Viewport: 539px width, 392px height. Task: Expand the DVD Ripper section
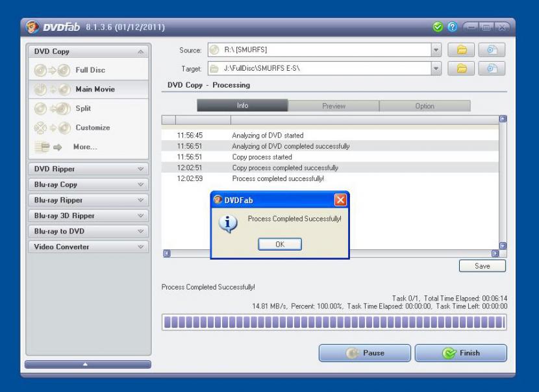click(140, 169)
